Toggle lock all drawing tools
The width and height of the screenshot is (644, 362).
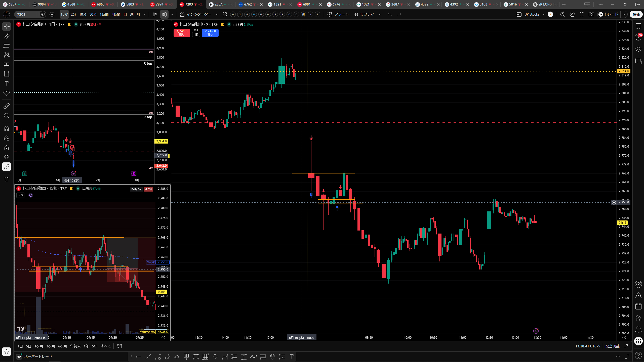[x=7, y=148]
